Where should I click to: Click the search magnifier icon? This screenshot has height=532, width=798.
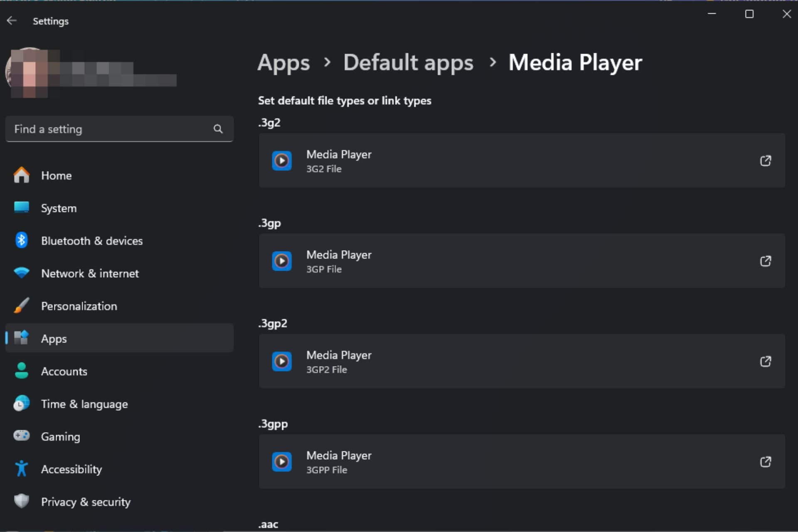218,129
